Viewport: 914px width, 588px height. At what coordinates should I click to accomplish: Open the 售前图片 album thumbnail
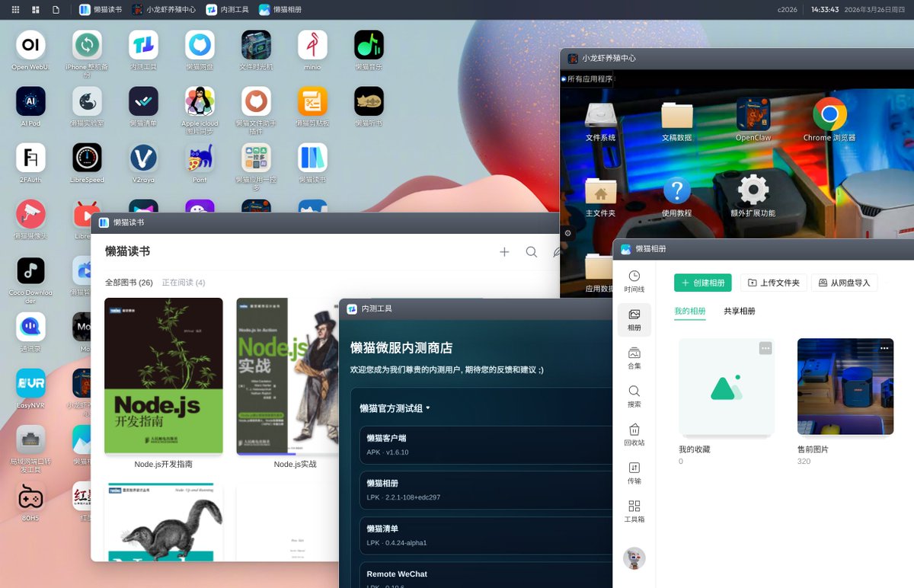coord(845,386)
